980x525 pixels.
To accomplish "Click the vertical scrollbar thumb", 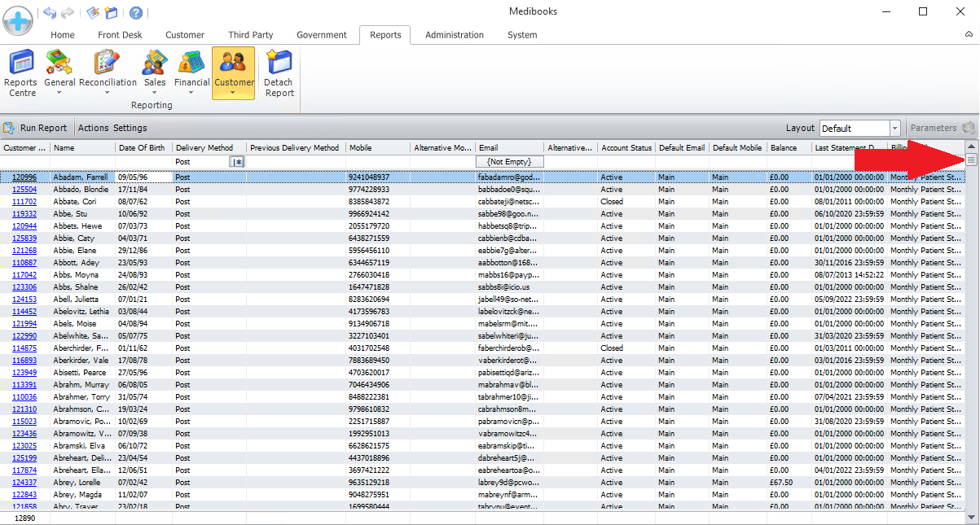I will coord(971,160).
